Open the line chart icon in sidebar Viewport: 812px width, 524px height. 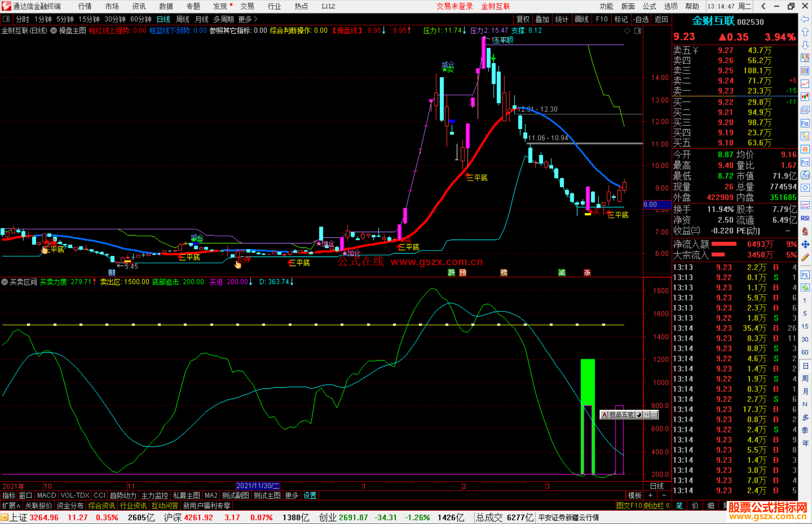click(805, 84)
